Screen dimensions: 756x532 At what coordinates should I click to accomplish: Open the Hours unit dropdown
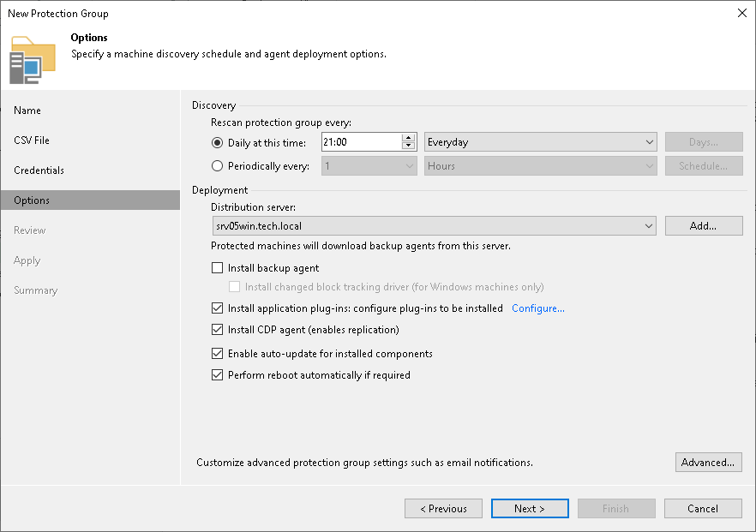pos(541,166)
